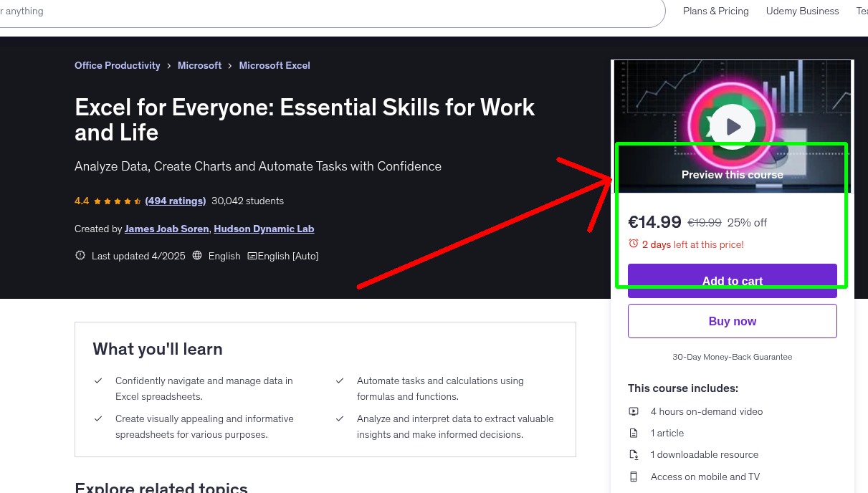
Task: View the Hudson Dynamic Lab profile
Action: point(264,229)
